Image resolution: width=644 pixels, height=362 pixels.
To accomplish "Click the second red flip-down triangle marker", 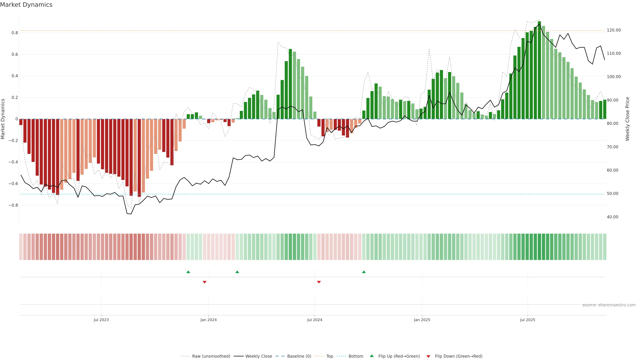I will pyautogui.click(x=319, y=282).
